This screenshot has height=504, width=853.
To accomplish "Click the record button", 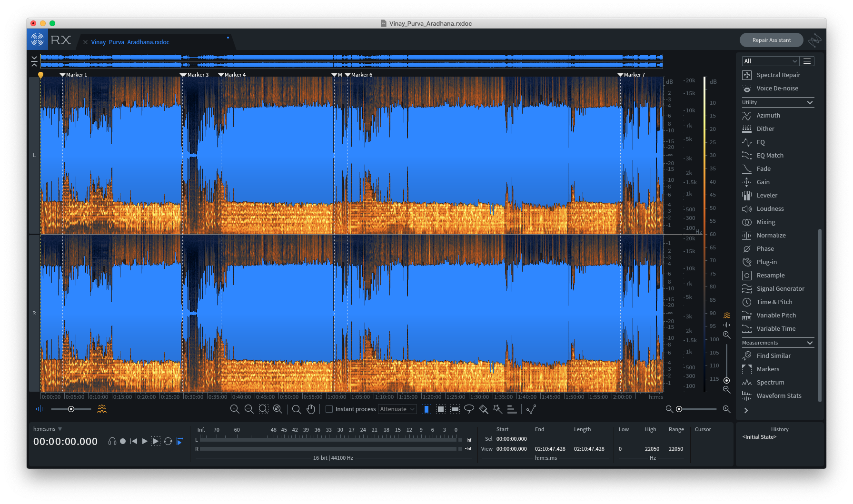I will point(123,441).
